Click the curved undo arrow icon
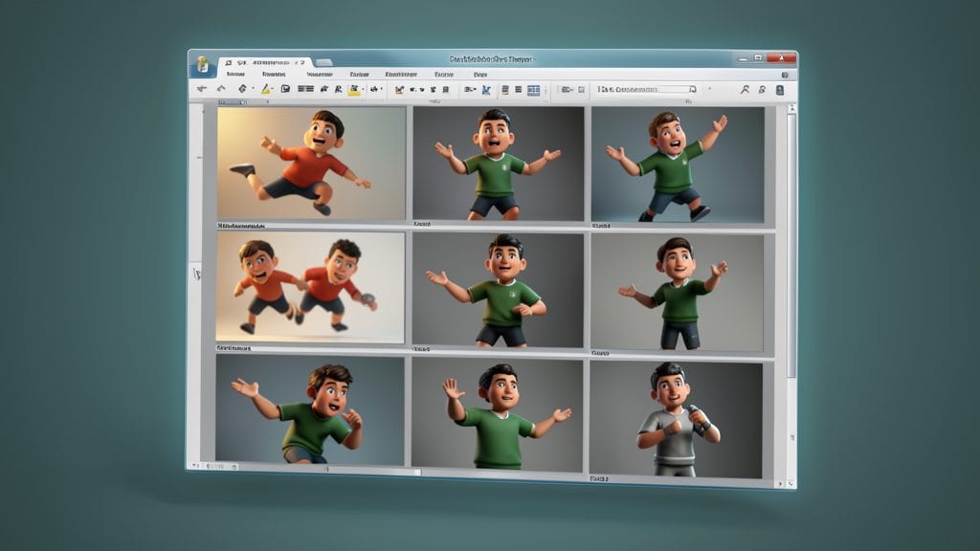The height and width of the screenshot is (551, 980). tap(221, 89)
